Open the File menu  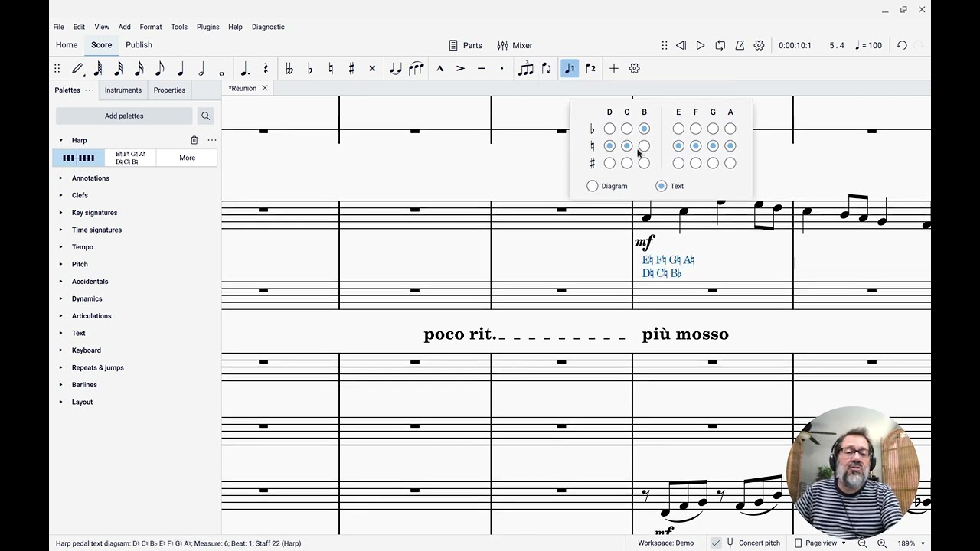59,27
